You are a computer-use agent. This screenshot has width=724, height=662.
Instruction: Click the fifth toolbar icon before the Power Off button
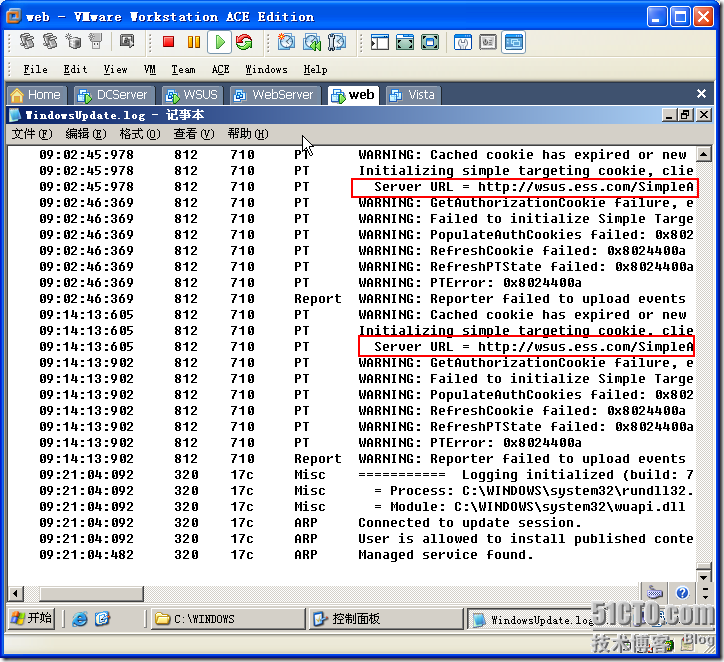127,42
